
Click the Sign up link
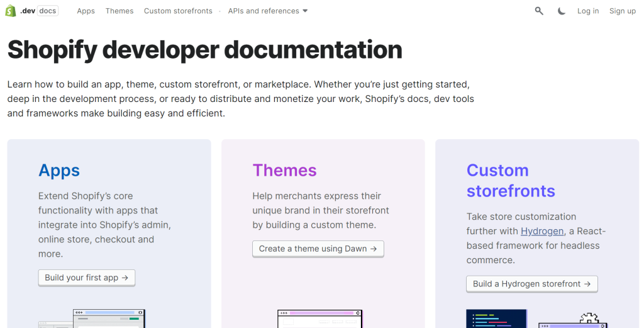tap(622, 11)
